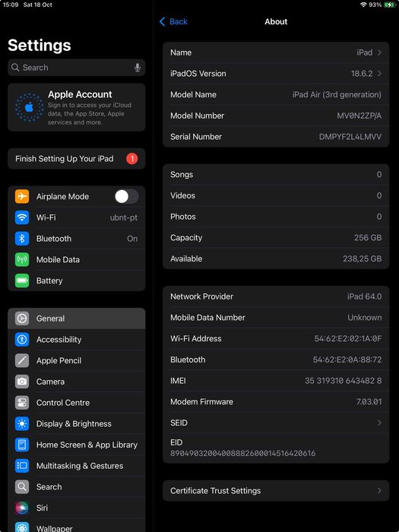
Task: Toggle the Airplane Mode switch
Action: (127, 196)
